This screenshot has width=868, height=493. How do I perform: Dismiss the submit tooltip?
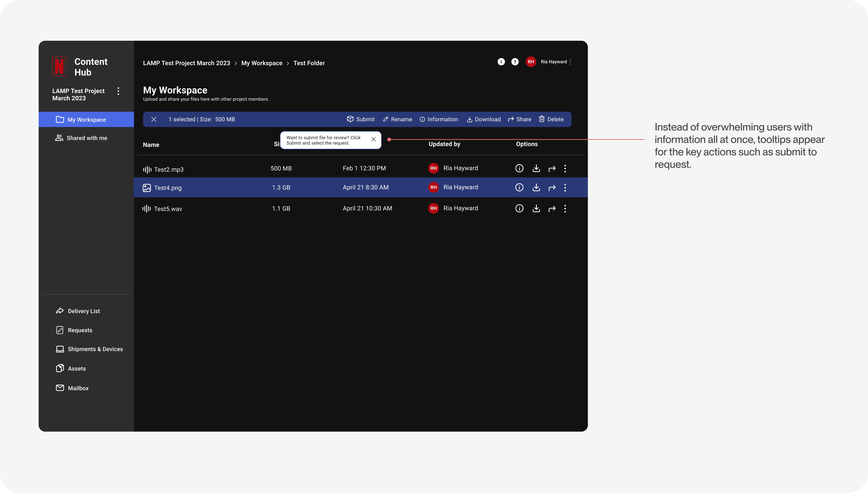[373, 139]
